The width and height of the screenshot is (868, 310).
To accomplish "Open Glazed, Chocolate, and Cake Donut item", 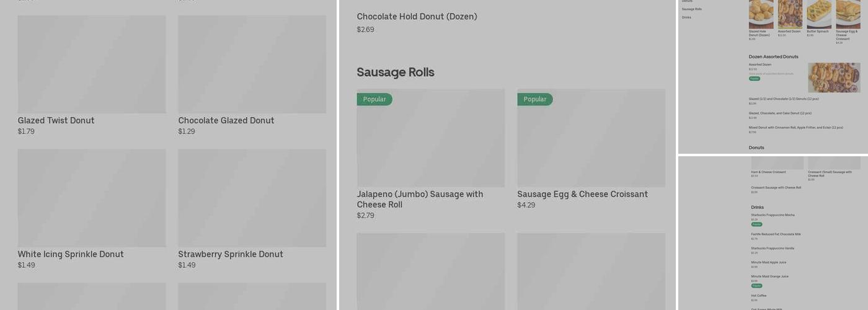I will click(780, 113).
